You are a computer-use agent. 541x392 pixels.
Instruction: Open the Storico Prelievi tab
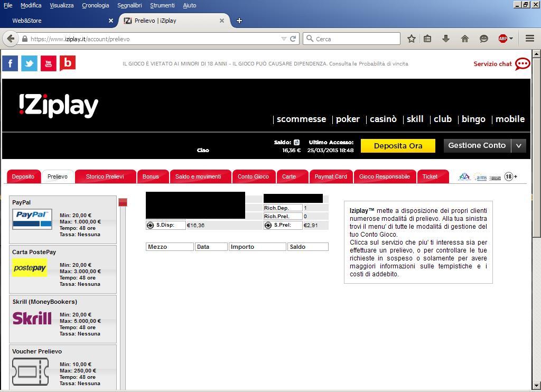coord(105,176)
